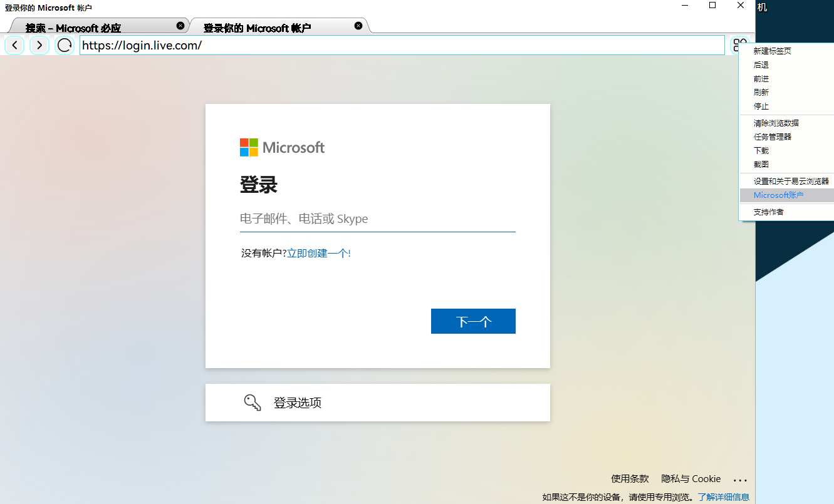Viewport: 834px width, 504px height.
Task: Open the 登录选项 sign-in options button
Action: 378,403
